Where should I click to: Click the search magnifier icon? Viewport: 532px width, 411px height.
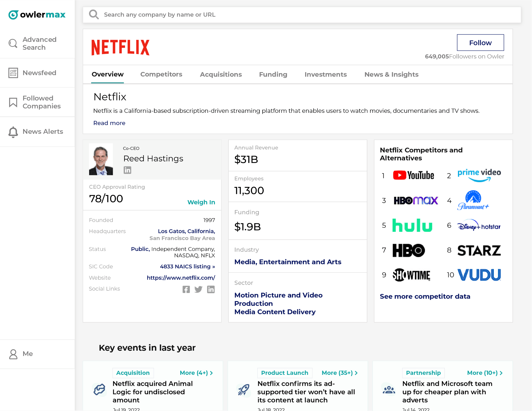click(94, 15)
